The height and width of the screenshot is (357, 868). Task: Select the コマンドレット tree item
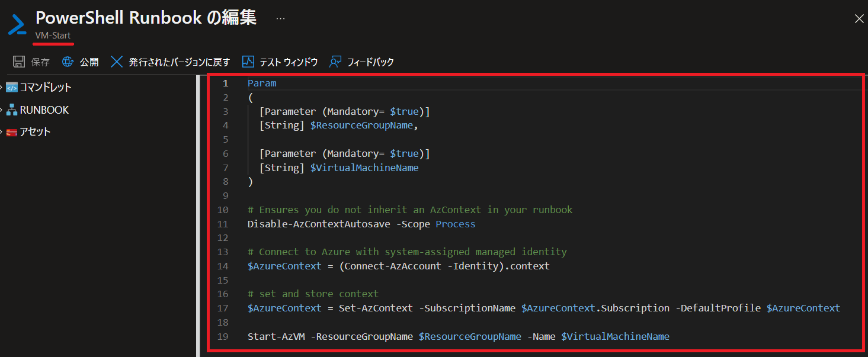pos(46,88)
